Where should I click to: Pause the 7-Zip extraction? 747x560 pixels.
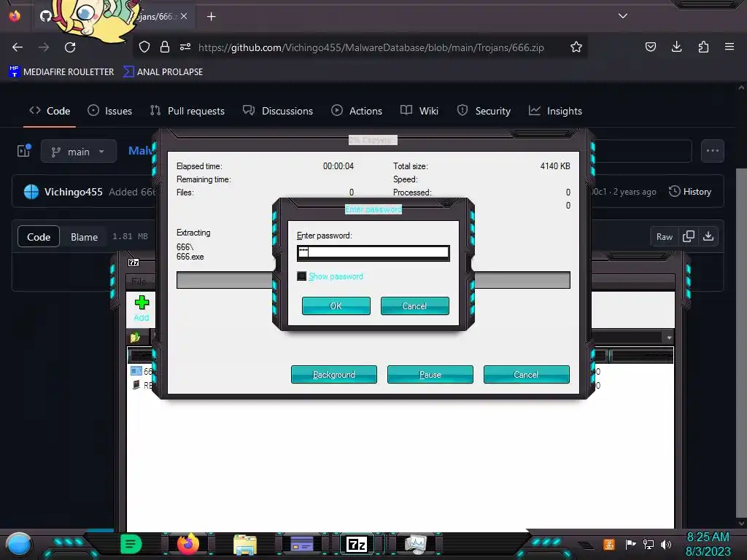pyautogui.click(x=430, y=374)
